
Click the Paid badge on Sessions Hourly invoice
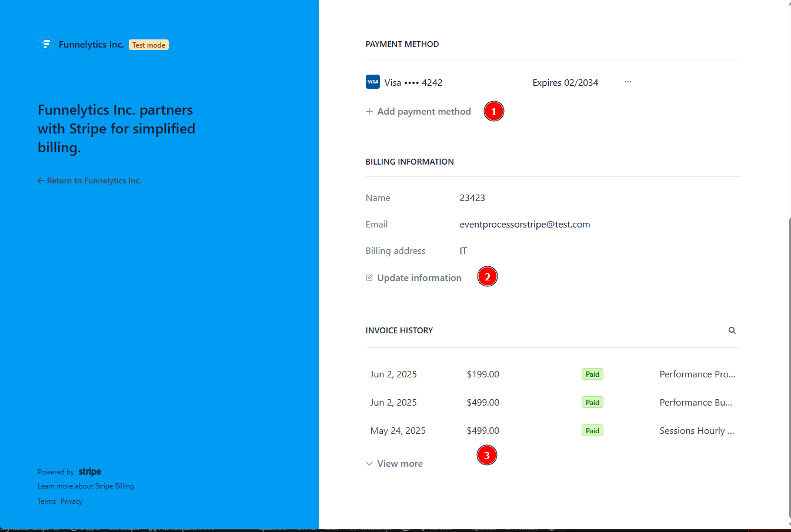click(592, 431)
